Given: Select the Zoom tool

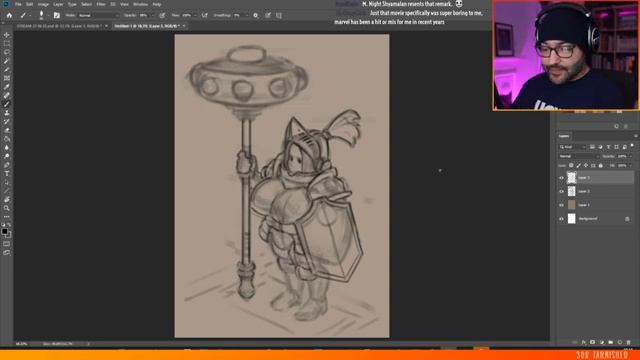Looking at the screenshot, I should [x=7, y=208].
